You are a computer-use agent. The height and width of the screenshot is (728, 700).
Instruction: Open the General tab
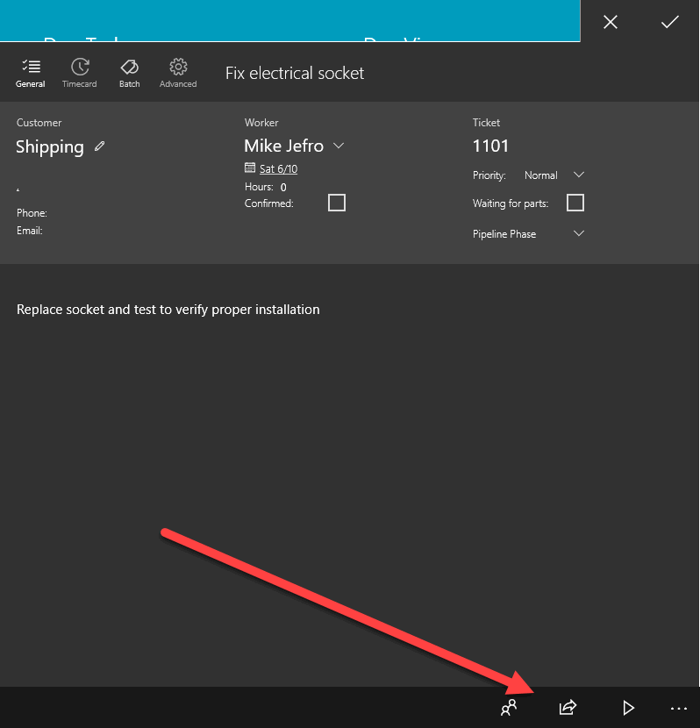[30, 73]
